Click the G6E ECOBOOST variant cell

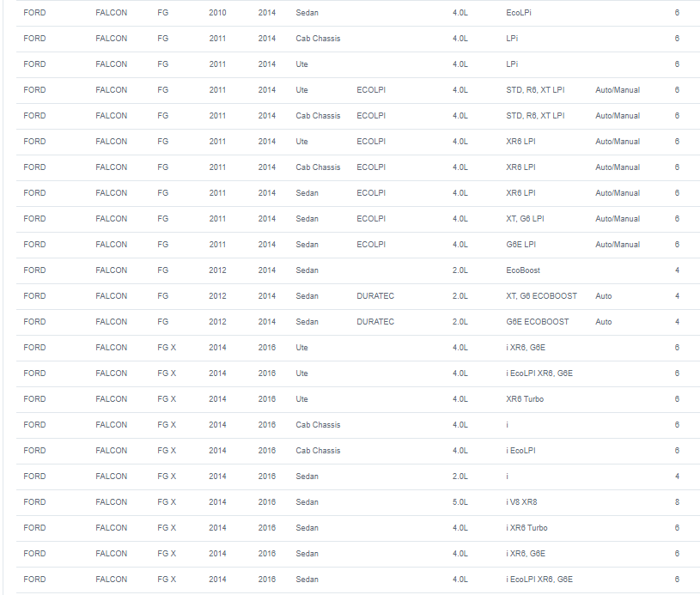click(x=537, y=322)
